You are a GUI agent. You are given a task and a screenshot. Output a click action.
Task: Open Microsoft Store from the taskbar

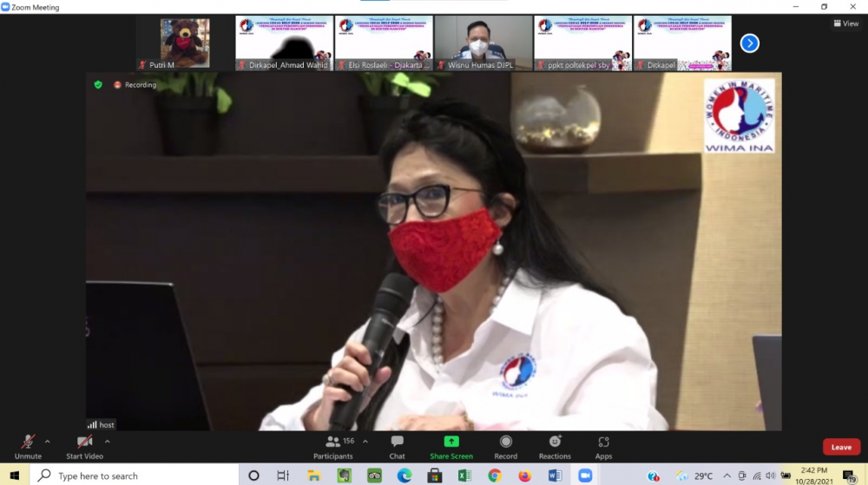click(435, 475)
